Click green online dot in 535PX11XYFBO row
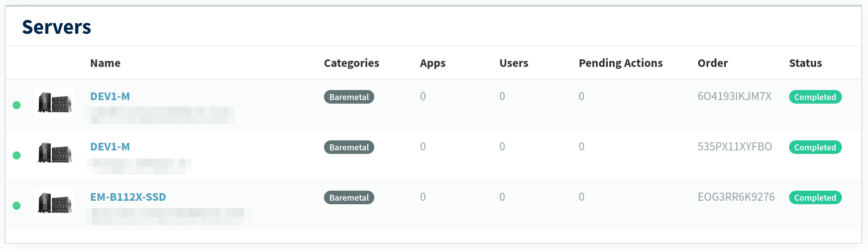Viewport: 868px width, 249px height. pos(17,155)
